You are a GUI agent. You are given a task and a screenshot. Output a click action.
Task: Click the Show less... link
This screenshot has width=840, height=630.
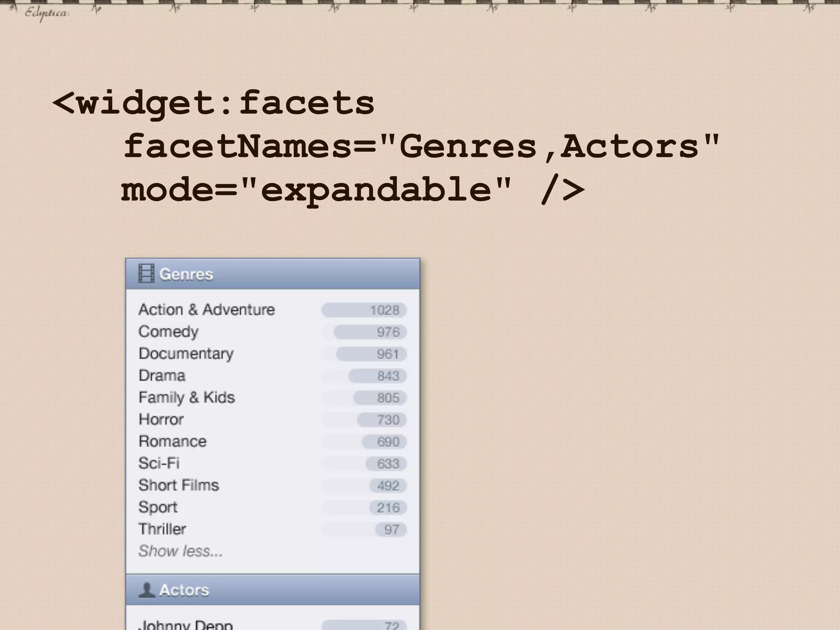(x=180, y=551)
